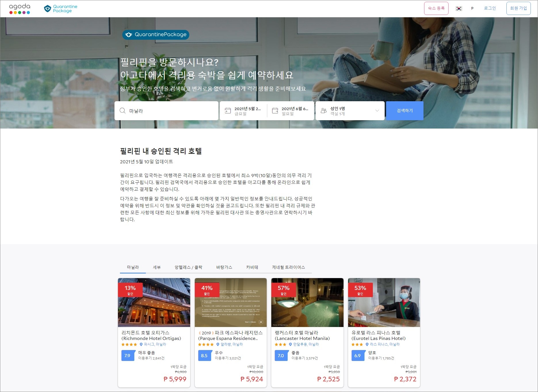The width and height of the screenshot is (538, 392).
Task: Click the 2021년 5월 10일 업데이트 text
Action: pyautogui.click(x=146, y=162)
